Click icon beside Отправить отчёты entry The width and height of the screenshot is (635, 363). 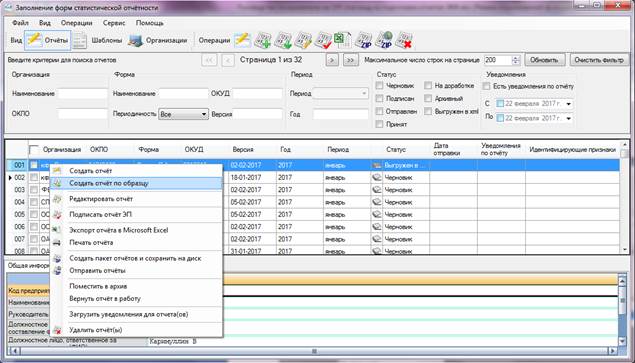pyautogui.click(x=57, y=271)
